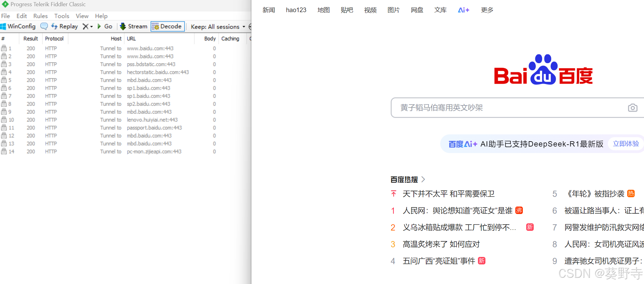Open the 贴吧 link
This screenshot has height=284, width=644.
(347, 10)
